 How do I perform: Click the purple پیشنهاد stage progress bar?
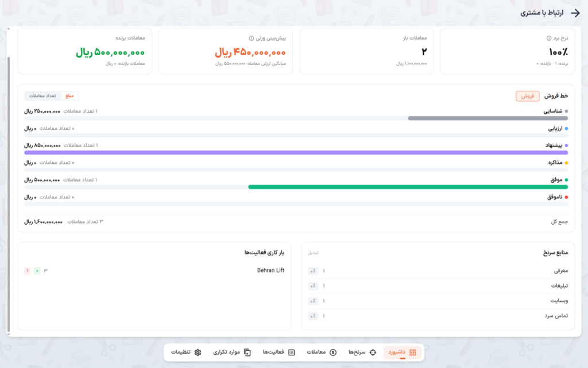[x=296, y=153]
